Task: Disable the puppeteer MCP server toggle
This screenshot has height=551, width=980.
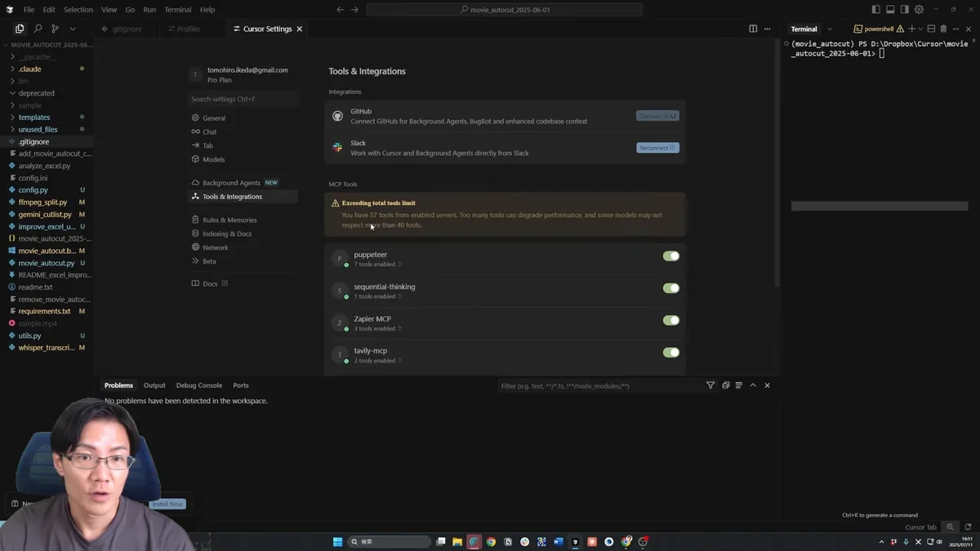Action: click(671, 256)
